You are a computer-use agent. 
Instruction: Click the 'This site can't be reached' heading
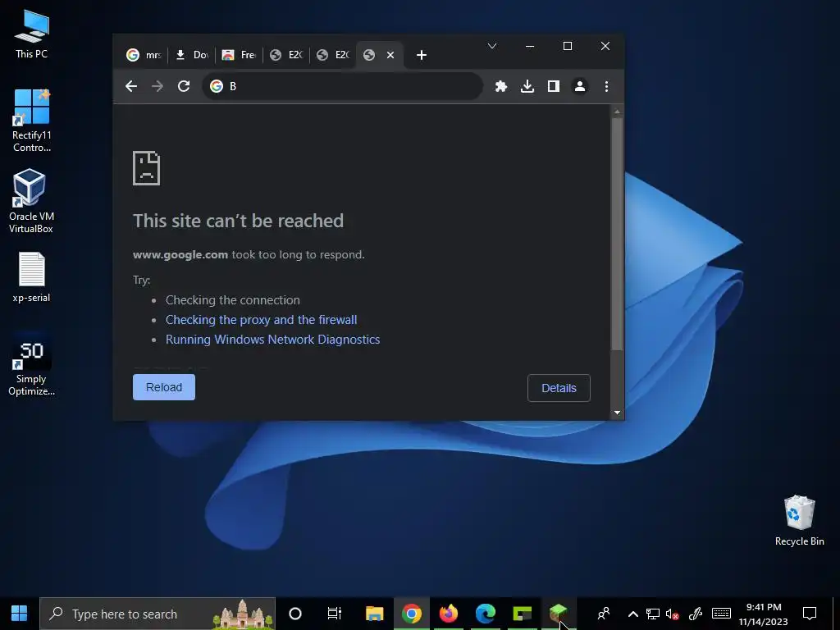[x=239, y=221]
